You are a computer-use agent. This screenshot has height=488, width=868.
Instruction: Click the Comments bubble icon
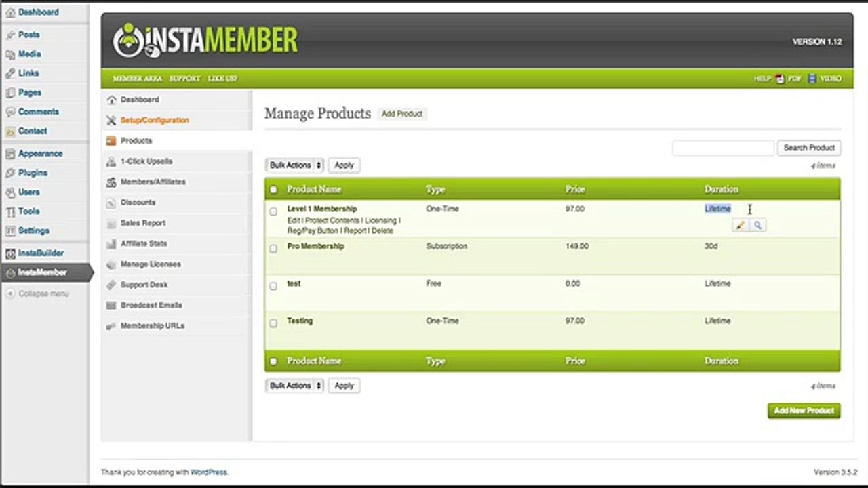click(x=10, y=112)
